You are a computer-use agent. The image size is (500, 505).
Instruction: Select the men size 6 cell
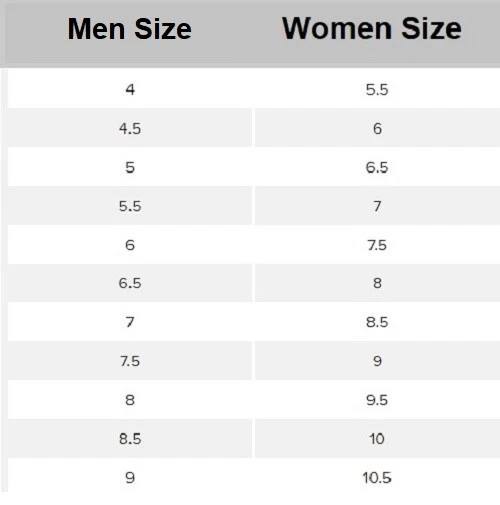click(130, 245)
